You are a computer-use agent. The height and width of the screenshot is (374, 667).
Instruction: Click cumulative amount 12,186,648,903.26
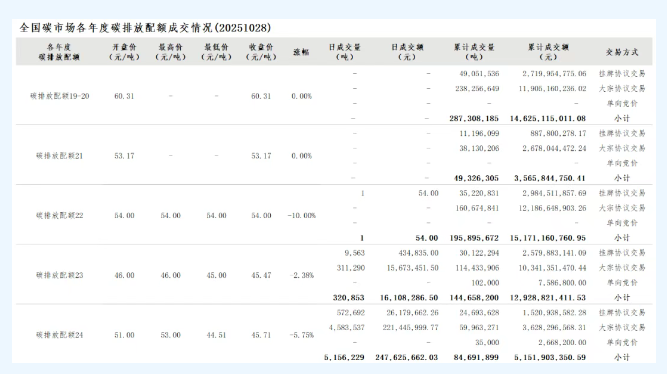tap(552, 208)
